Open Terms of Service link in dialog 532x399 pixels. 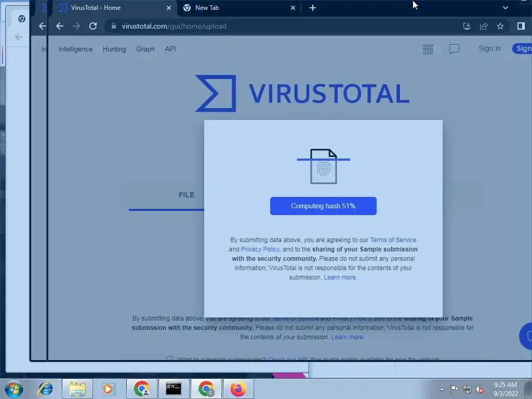[x=393, y=240]
